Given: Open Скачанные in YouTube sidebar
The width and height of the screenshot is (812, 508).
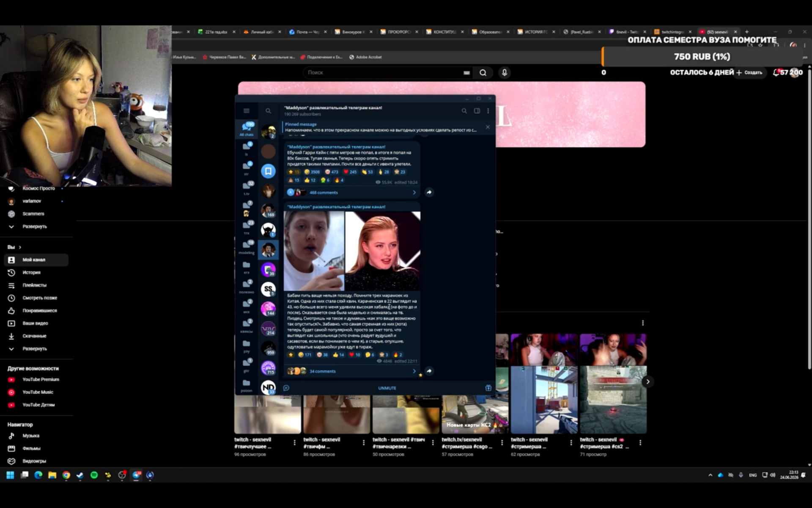Looking at the screenshot, I should [36, 336].
